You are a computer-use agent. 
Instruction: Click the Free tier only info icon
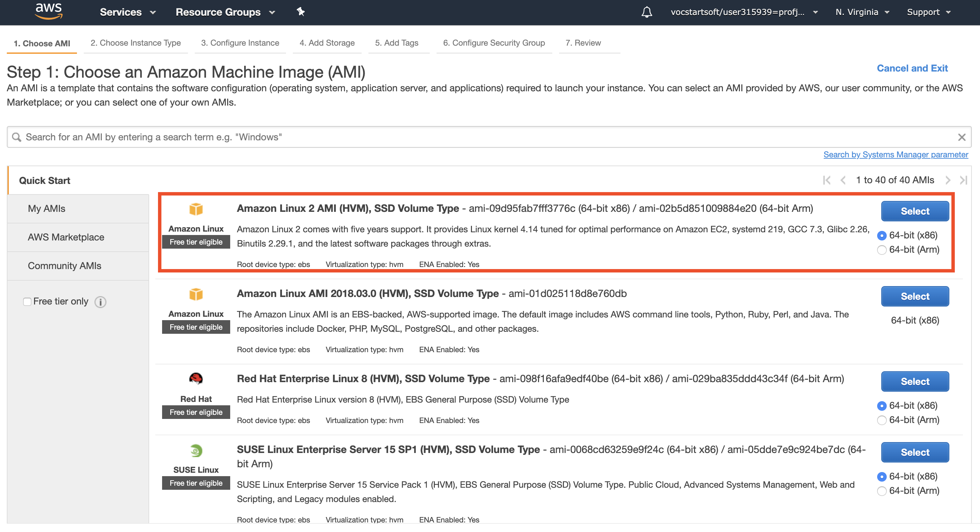coord(100,302)
